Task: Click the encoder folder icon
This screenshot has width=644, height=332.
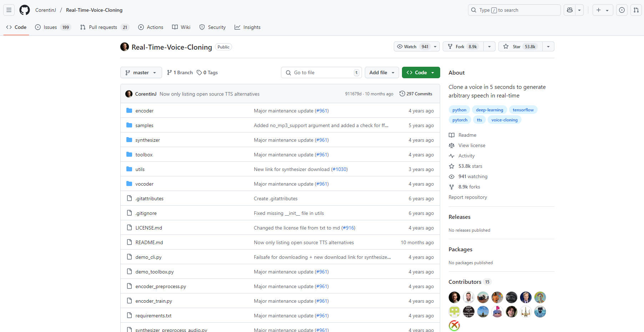Action: point(129,111)
